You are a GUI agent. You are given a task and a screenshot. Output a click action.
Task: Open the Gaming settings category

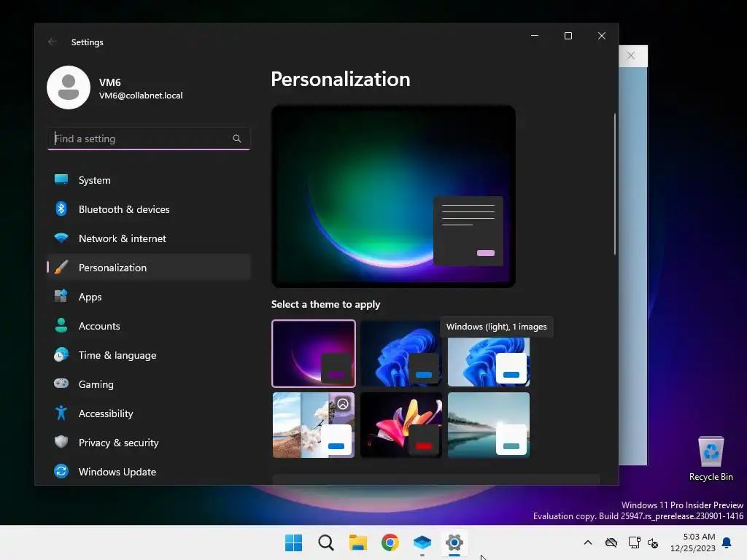pos(149,384)
